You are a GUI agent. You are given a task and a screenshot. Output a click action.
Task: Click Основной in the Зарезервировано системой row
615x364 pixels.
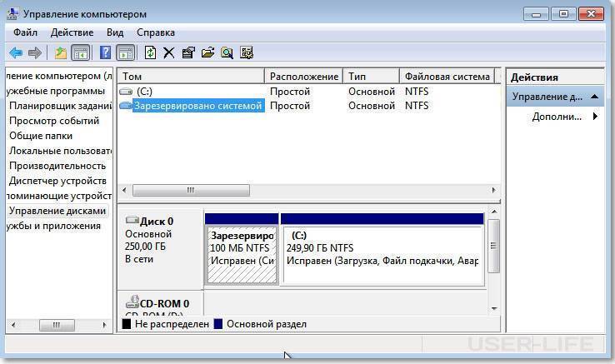(x=372, y=106)
